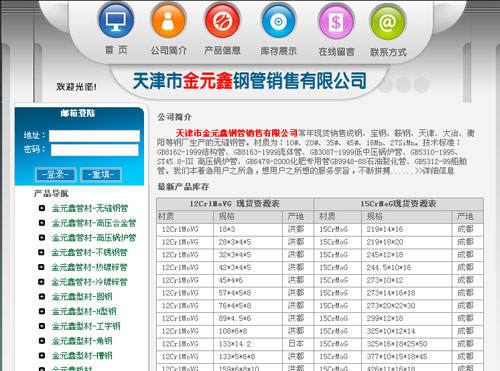Click the 325*16*18*25*50 specification cell
The width and height of the screenshot is (500, 371).
point(407,344)
